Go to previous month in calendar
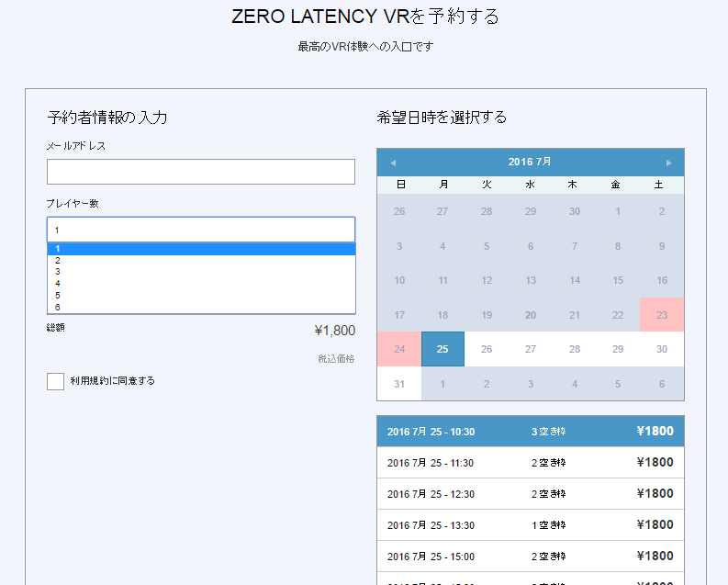The image size is (728, 585). 393,163
